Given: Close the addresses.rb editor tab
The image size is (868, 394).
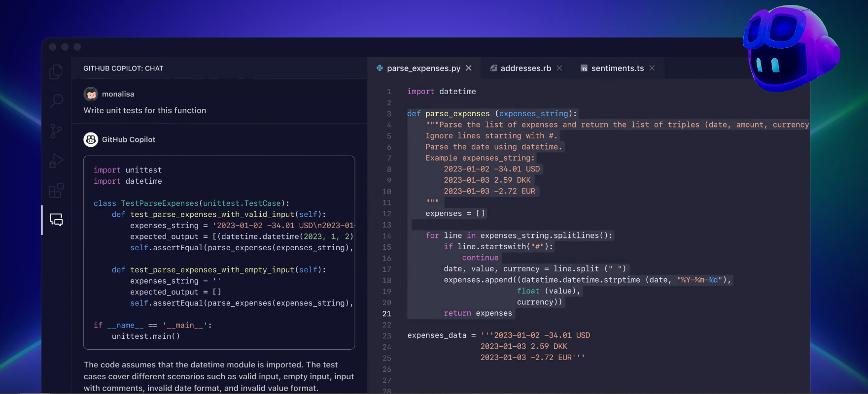Looking at the screenshot, I should point(559,68).
